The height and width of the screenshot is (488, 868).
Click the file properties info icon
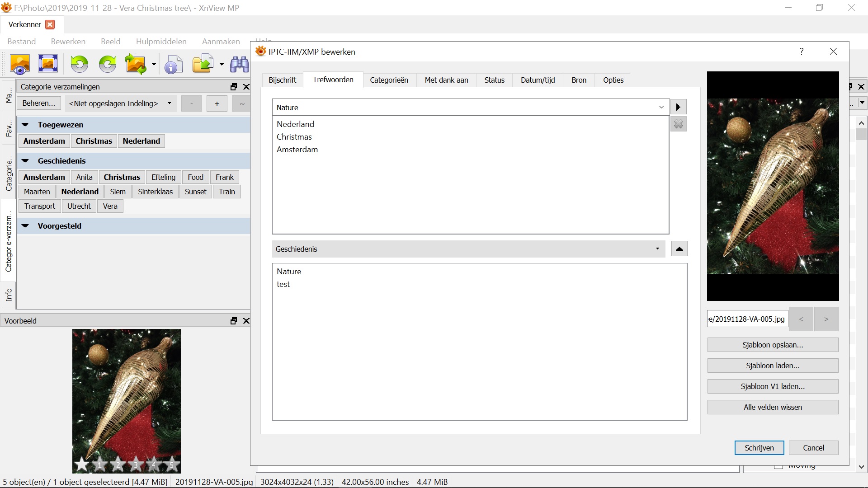point(173,64)
